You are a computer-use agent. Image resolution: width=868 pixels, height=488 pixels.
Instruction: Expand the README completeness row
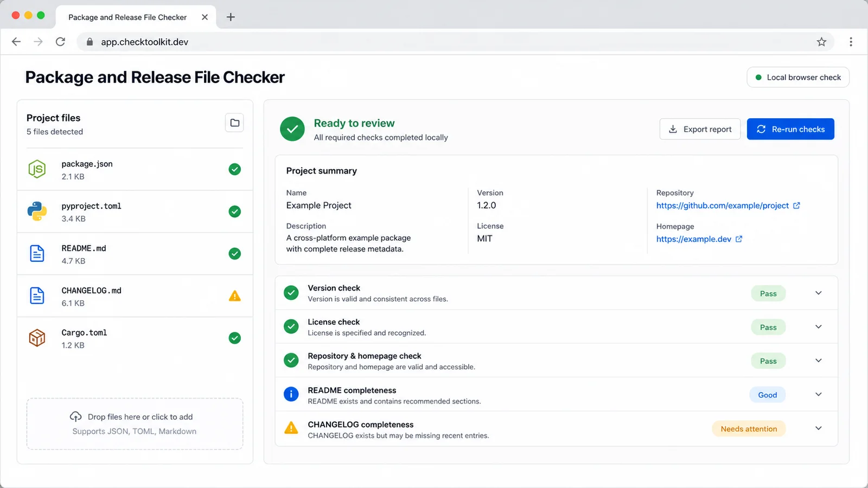click(819, 394)
